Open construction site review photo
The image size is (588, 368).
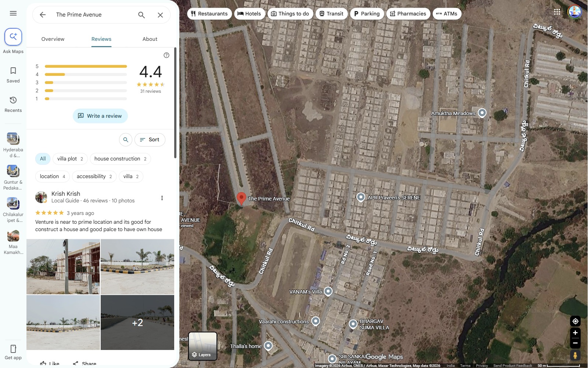[63, 267]
